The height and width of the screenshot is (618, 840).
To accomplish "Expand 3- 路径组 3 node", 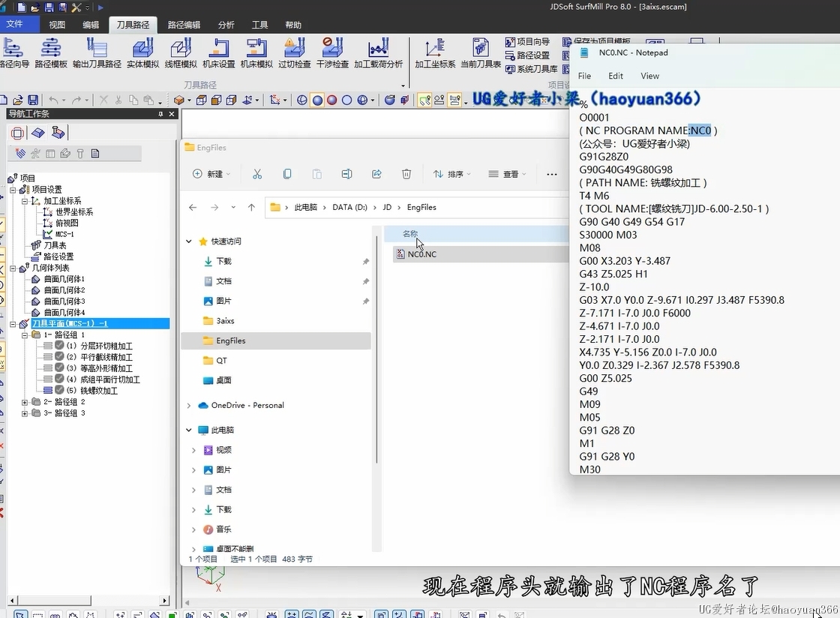I will tap(25, 413).
